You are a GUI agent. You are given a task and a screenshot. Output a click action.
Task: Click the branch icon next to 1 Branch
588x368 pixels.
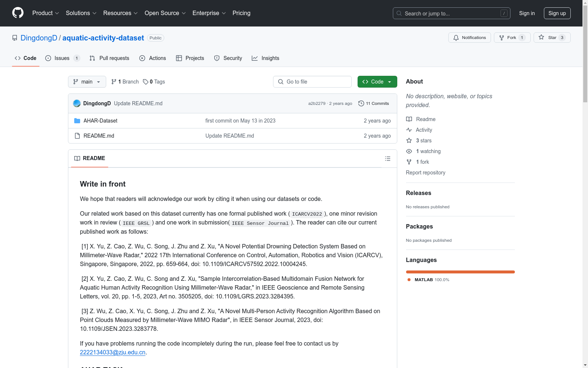coord(114,82)
